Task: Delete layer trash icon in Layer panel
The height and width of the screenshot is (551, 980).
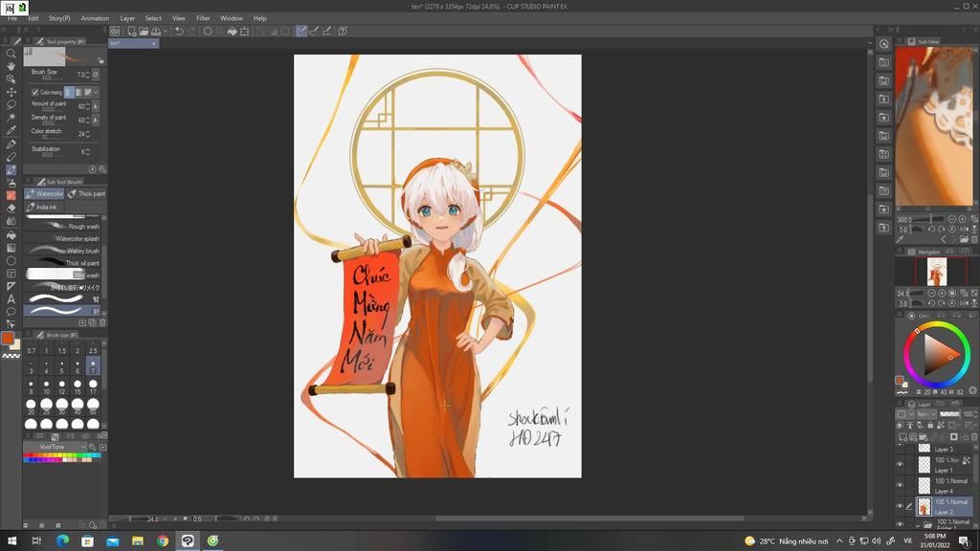Action: tap(973, 436)
